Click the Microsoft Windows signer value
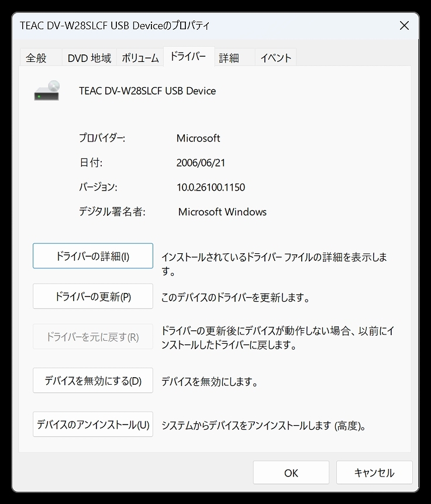Screen dimensions: 431x504 (222, 212)
